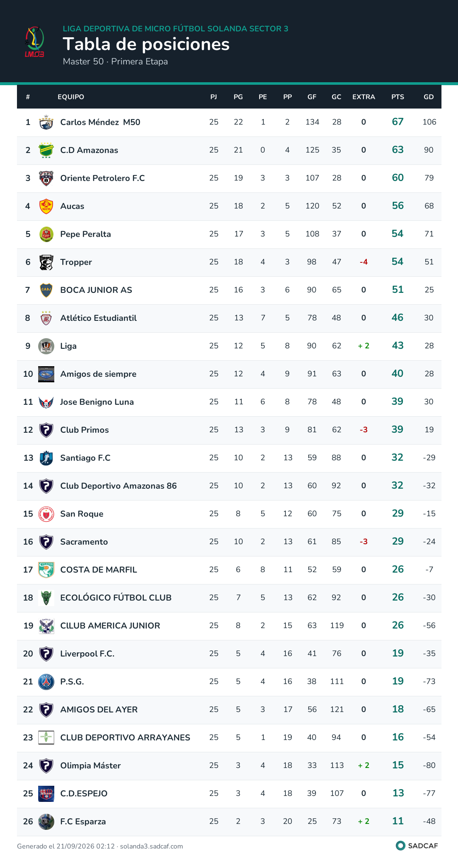
Task: Click the LM03 league logo
Action: [34, 42]
